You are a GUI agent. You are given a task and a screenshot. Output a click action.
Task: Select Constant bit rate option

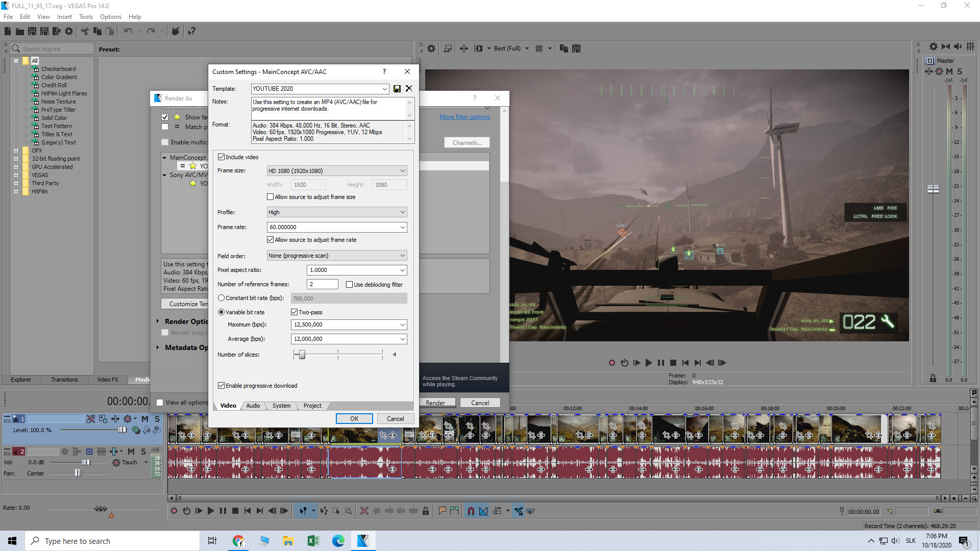221,298
